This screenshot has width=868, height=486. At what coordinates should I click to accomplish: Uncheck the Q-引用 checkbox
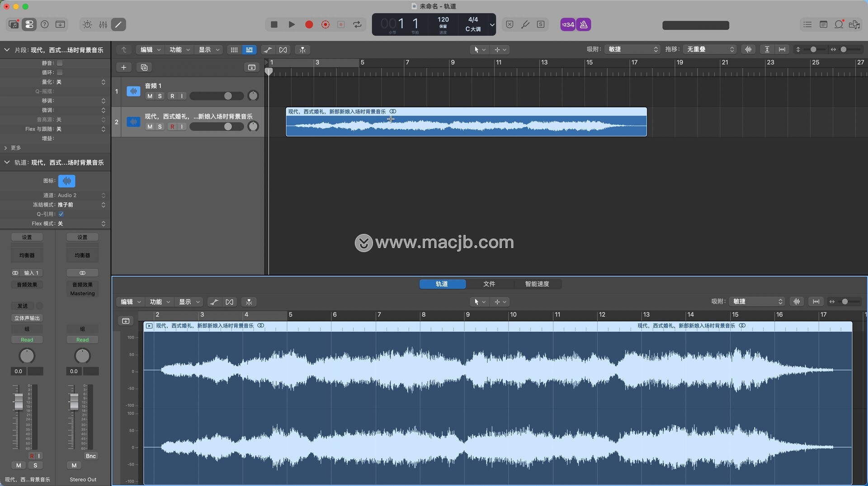click(61, 214)
